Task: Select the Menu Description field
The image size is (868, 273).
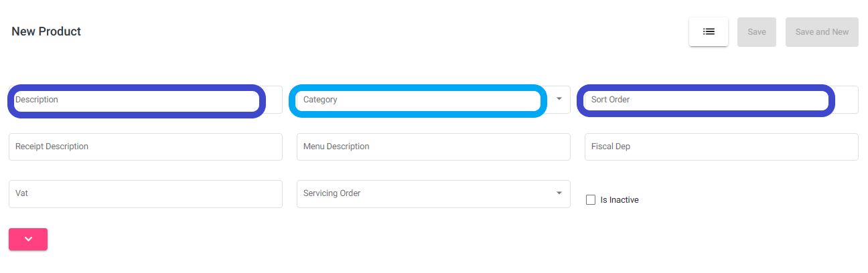Action: click(433, 147)
